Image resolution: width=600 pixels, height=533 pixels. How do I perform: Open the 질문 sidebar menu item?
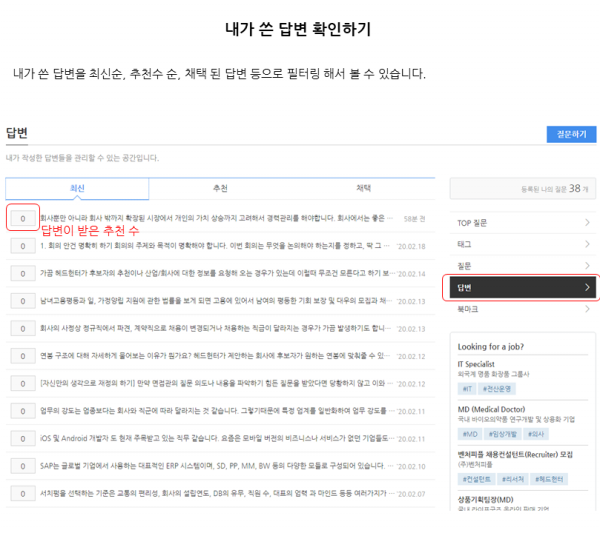[520, 266]
